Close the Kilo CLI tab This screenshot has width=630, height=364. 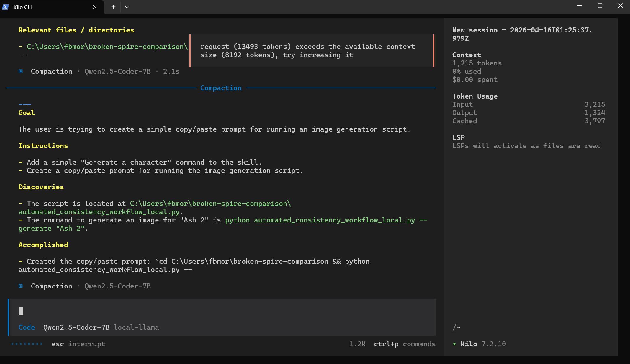pyautogui.click(x=95, y=7)
